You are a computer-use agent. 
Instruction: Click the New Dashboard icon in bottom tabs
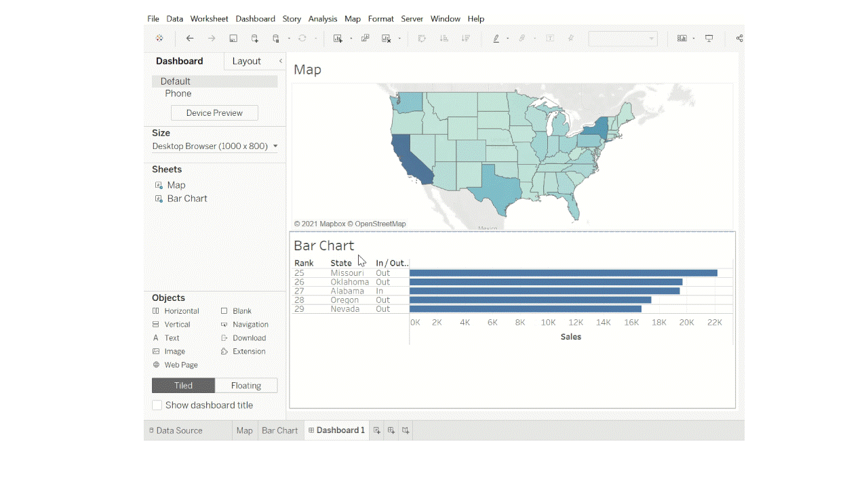coord(391,430)
